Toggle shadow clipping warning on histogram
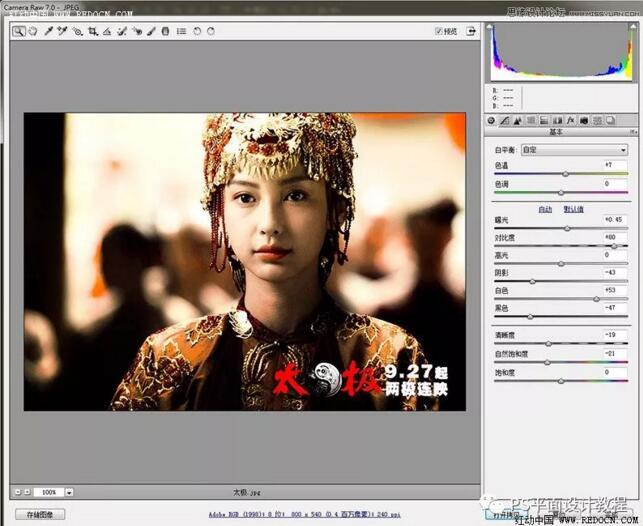Viewport: 643px width, 526px height. coord(489,27)
